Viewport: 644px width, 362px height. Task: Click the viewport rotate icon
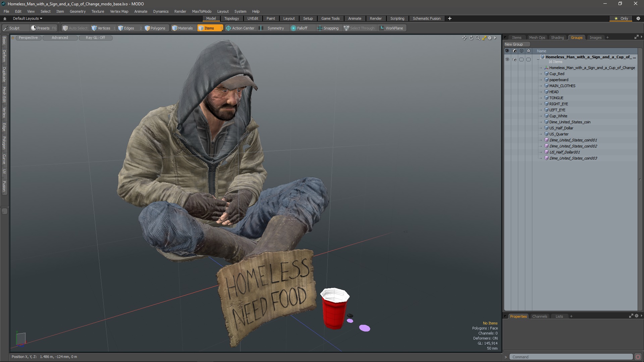coord(471,38)
